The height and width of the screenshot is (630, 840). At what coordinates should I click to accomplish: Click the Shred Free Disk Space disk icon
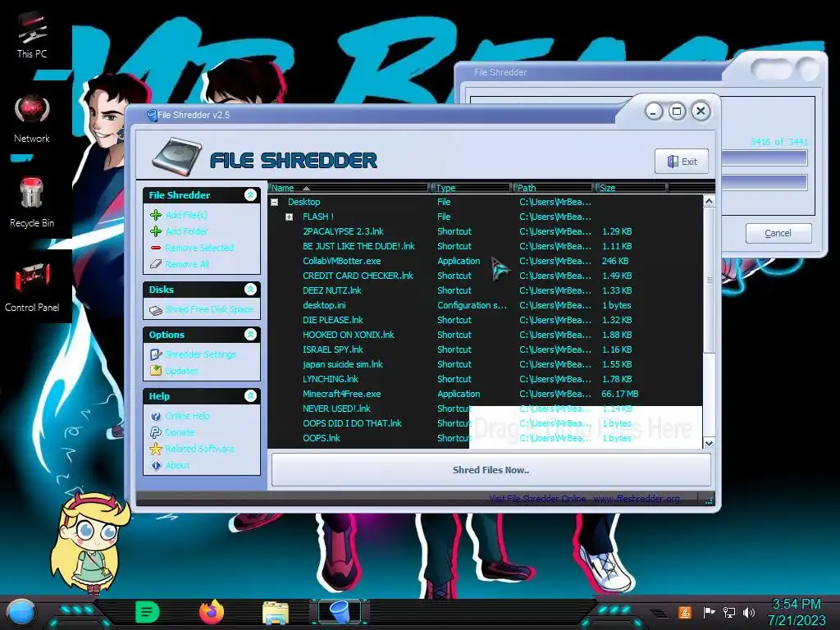(x=156, y=309)
